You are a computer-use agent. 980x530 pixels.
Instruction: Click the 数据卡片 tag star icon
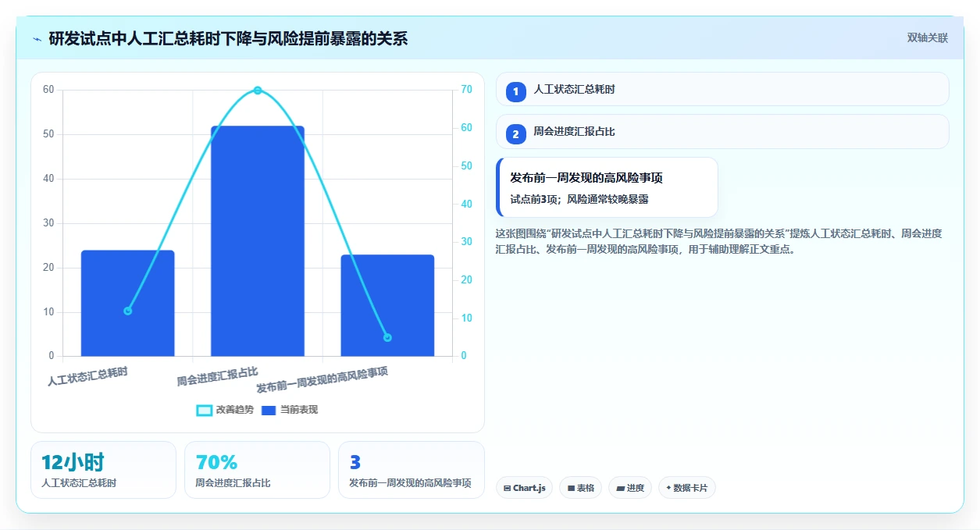[x=668, y=488]
